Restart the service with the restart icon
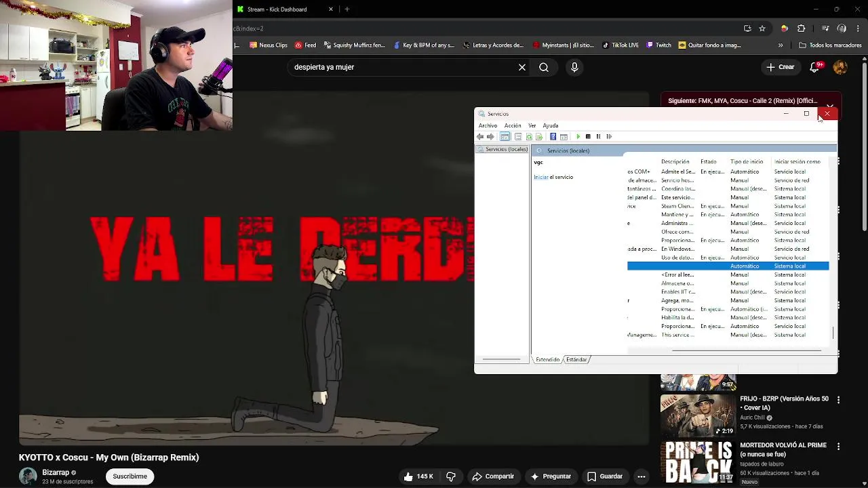The width and height of the screenshot is (868, 488). click(609, 137)
